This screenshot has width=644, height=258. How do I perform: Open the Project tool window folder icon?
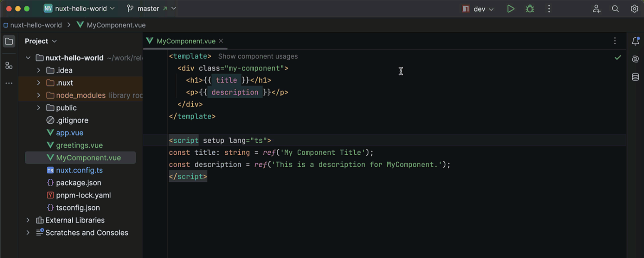(x=9, y=41)
